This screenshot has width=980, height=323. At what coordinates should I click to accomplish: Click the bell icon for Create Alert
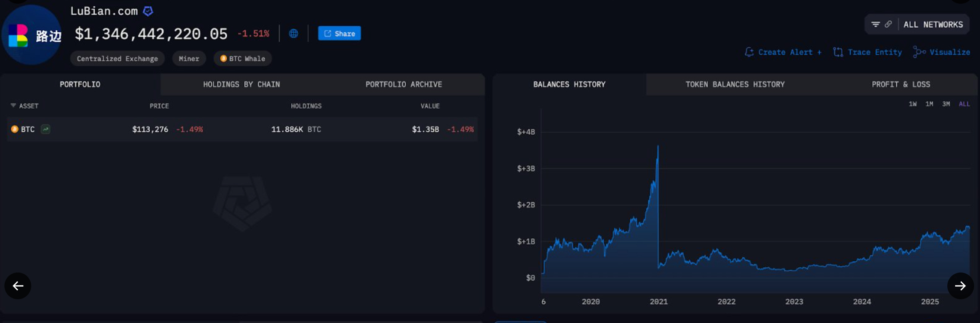(749, 52)
